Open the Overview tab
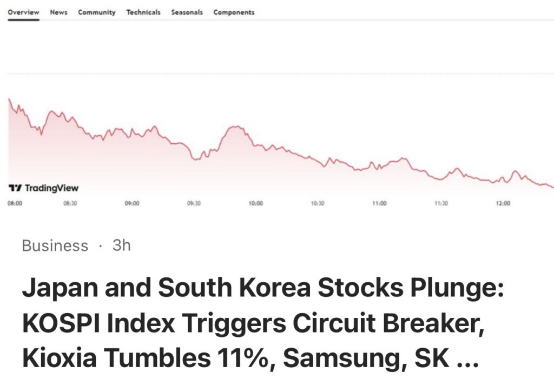 [23, 12]
